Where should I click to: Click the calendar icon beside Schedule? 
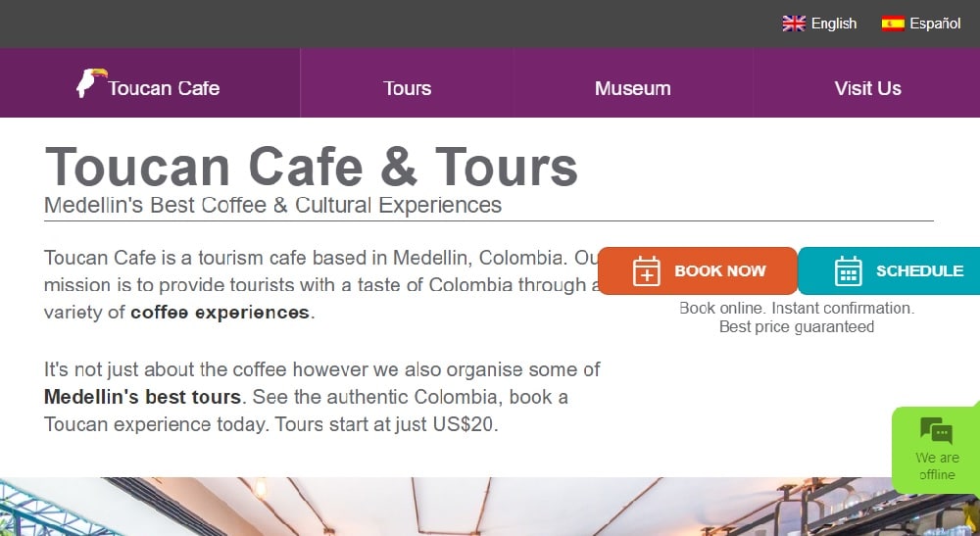point(848,271)
